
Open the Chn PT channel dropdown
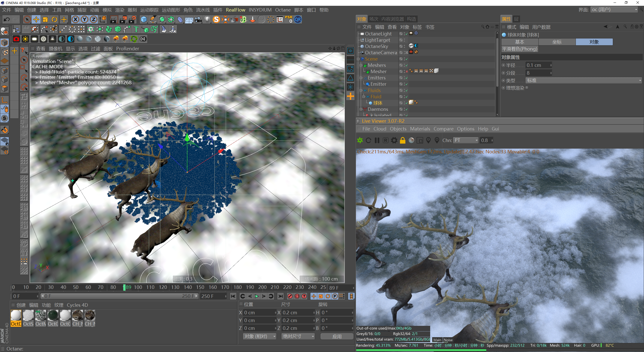(466, 140)
